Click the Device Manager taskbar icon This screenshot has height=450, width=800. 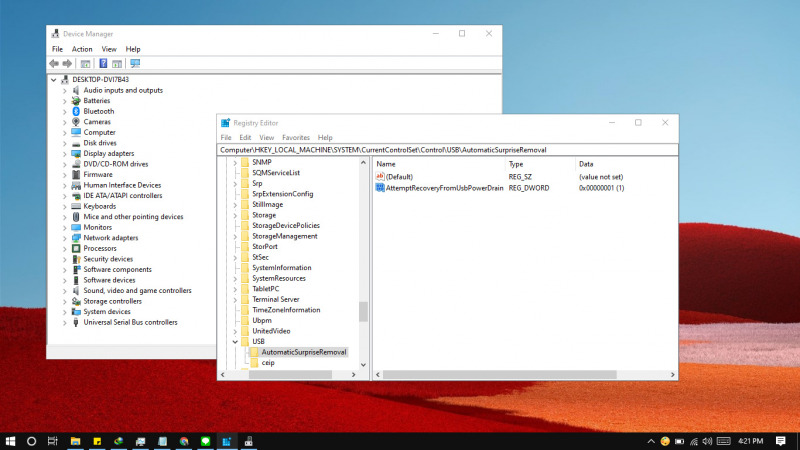(248, 441)
